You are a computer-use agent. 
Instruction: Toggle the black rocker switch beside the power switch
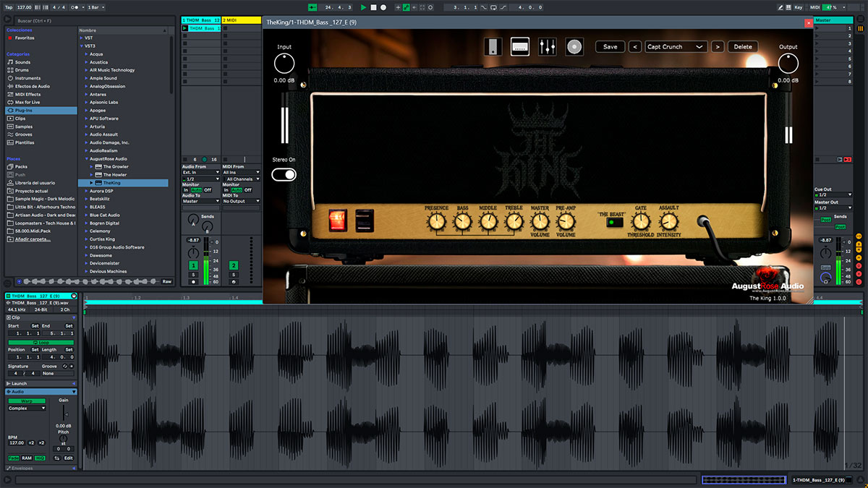tap(364, 221)
